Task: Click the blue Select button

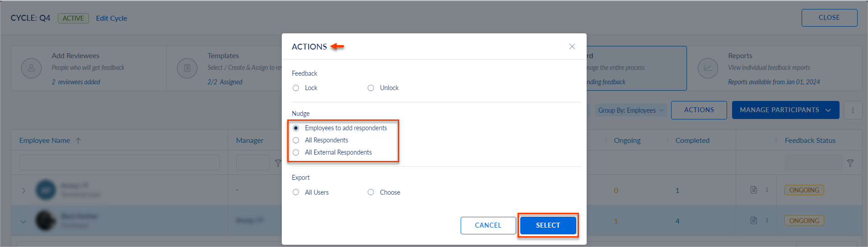Action: coord(548,225)
